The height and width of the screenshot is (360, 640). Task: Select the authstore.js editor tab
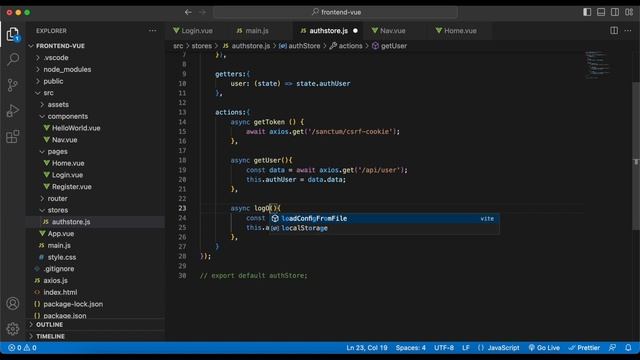(x=328, y=31)
